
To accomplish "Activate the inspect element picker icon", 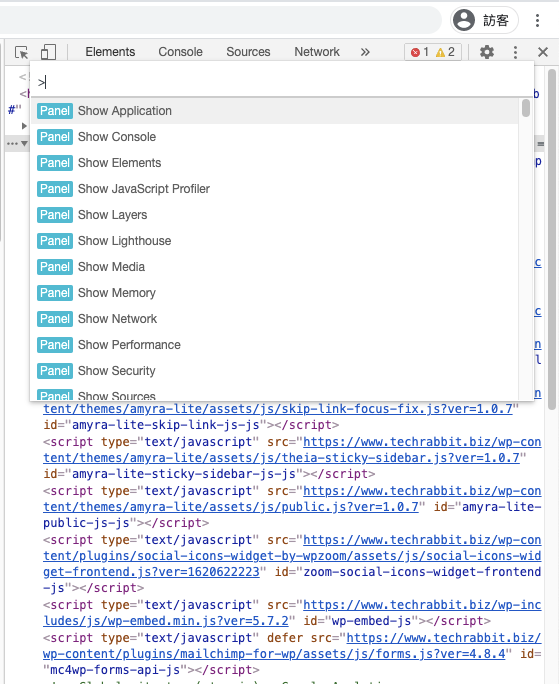I will [x=21, y=52].
